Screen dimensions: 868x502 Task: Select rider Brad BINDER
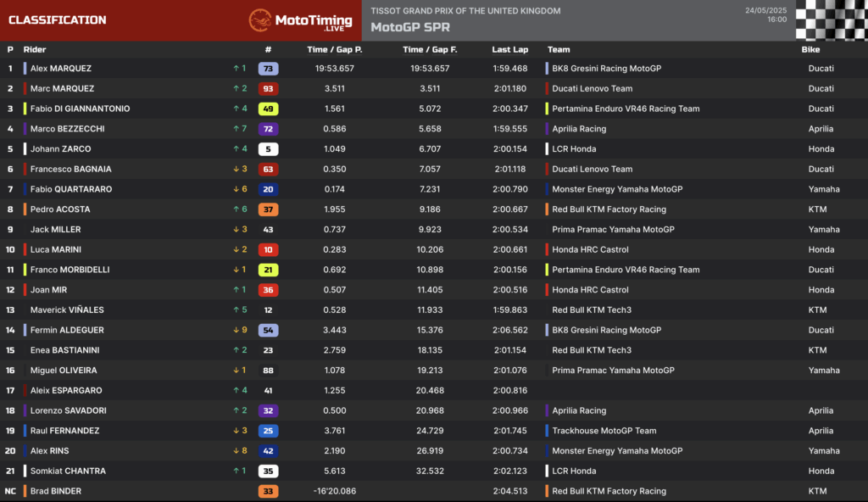coord(55,491)
